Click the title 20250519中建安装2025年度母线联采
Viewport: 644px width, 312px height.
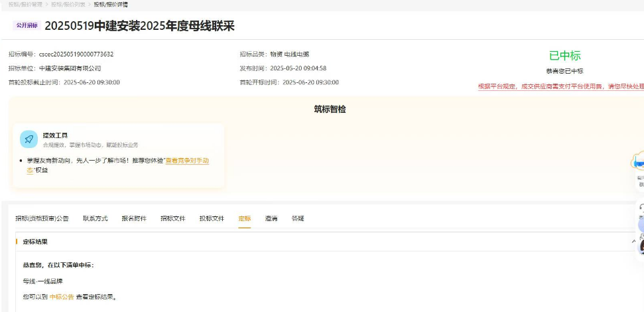click(x=139, y=26)
